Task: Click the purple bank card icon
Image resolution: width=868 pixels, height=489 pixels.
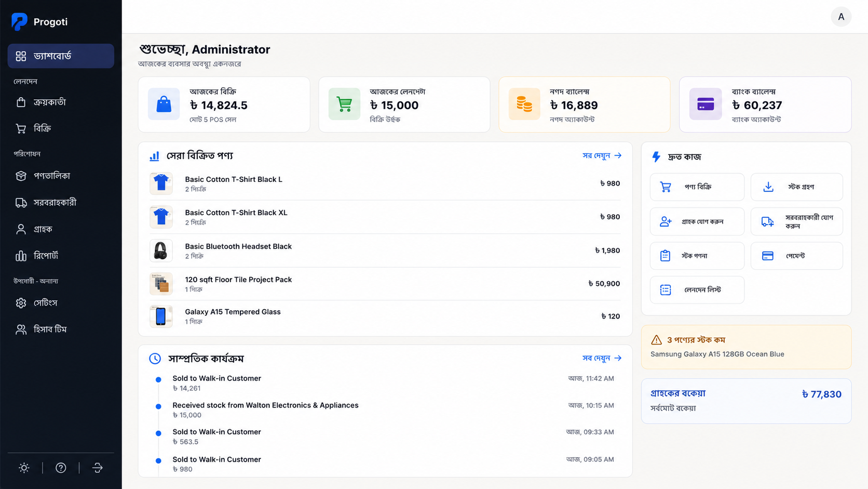Action: coord(705,104)
